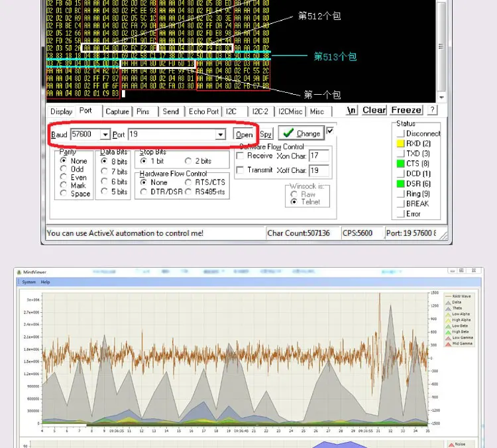The image size is (497, 448).
Task: Switch to the I2C-2 tab
Action: coord(260,111)
